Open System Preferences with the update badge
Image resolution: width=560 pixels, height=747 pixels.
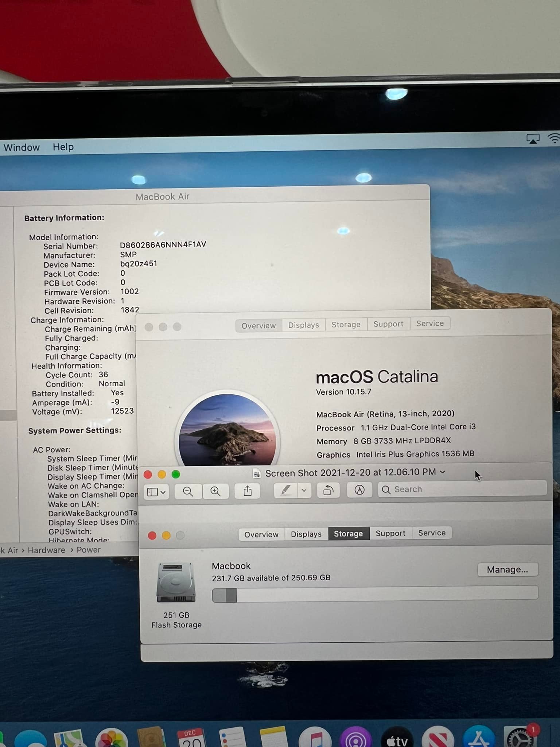520,739
